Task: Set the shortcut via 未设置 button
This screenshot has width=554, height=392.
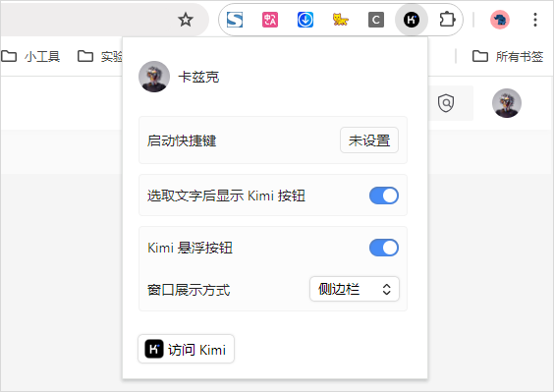Action: (369, 140)
